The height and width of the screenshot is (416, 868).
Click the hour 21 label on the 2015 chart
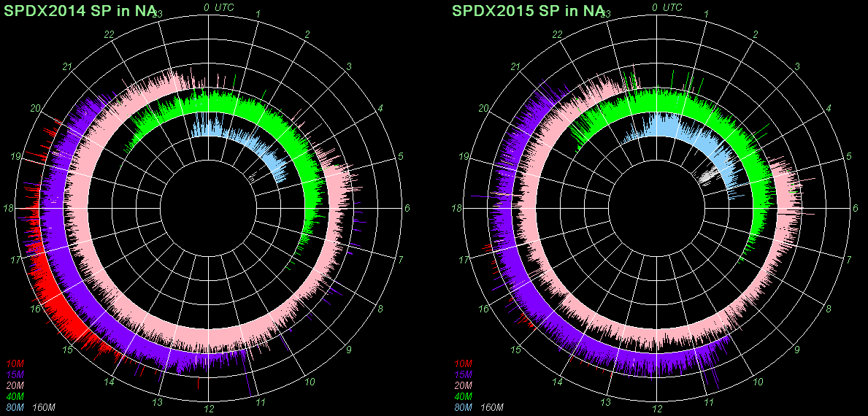515,67
